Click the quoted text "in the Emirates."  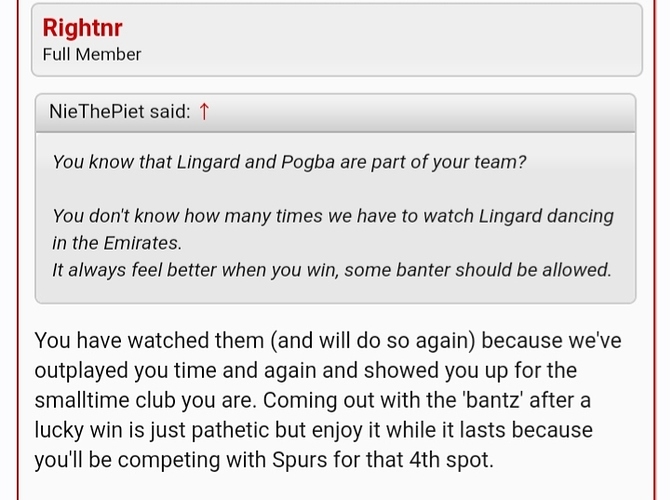point(118,242)
